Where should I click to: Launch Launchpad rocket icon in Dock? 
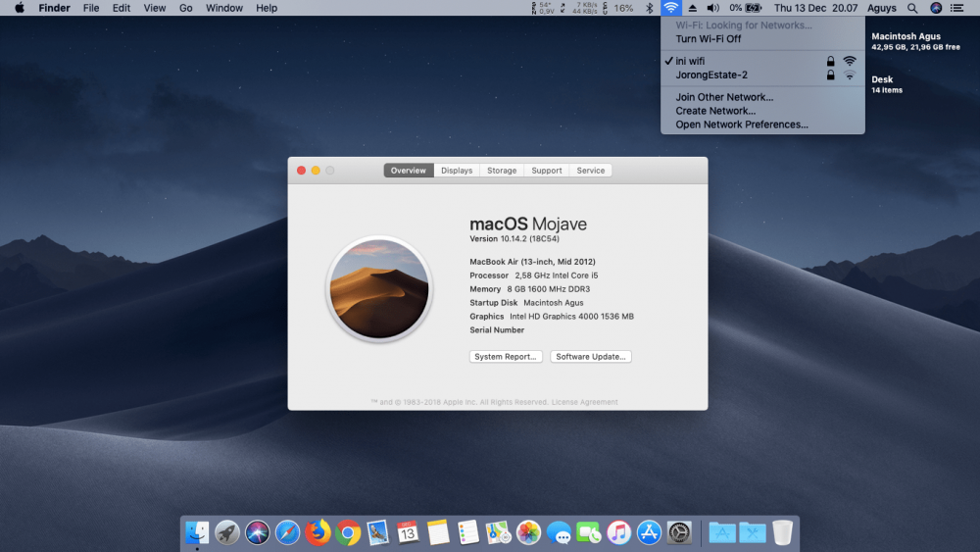click(227, 532)
